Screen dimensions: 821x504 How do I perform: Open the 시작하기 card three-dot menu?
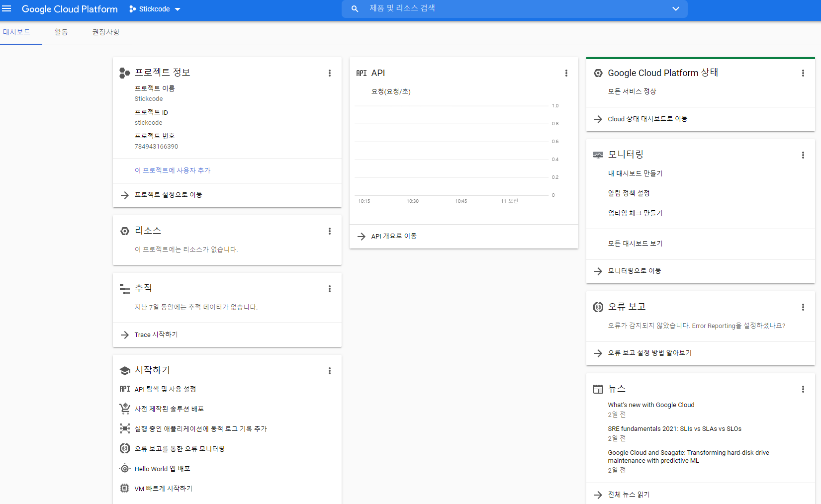coord(330,371)
